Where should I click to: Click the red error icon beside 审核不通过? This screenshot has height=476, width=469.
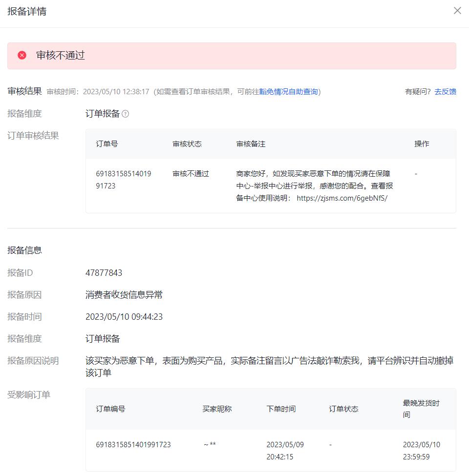tap(21, 55)
